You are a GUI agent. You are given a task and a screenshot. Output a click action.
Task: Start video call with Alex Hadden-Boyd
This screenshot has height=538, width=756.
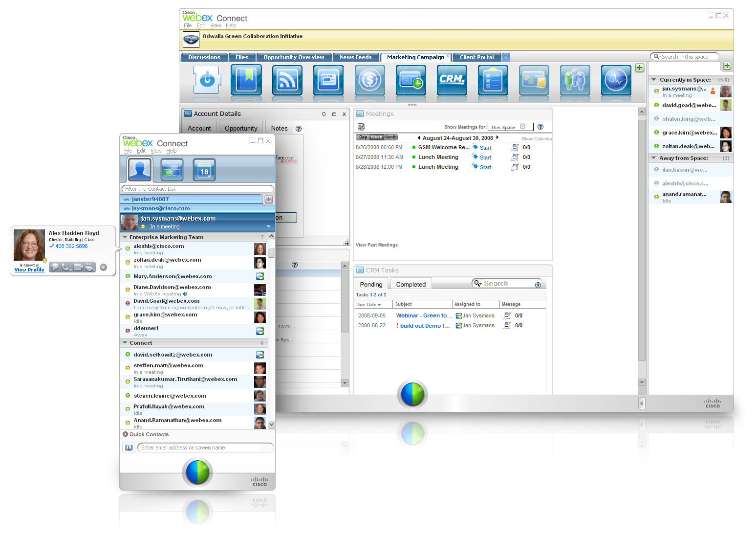[78, 267]
